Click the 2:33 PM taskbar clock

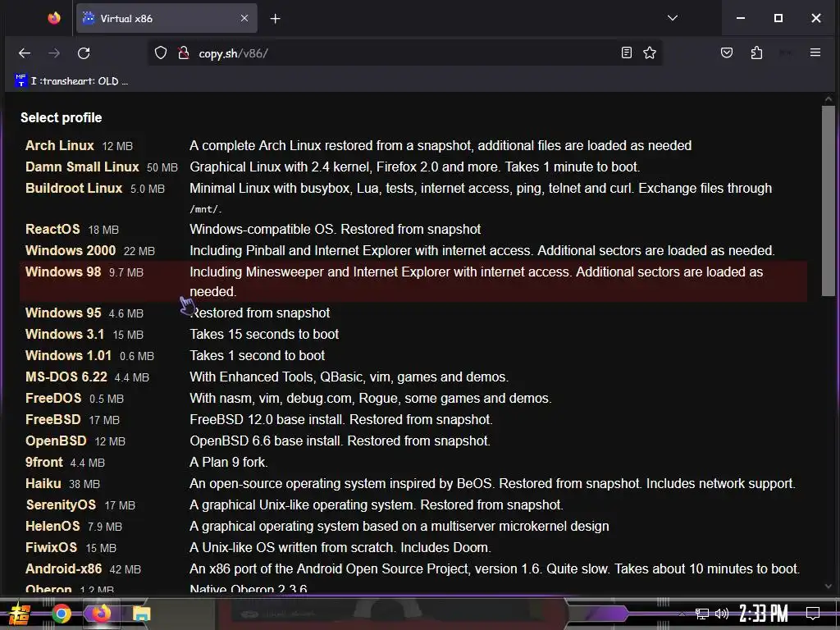(x=764, y=614)
